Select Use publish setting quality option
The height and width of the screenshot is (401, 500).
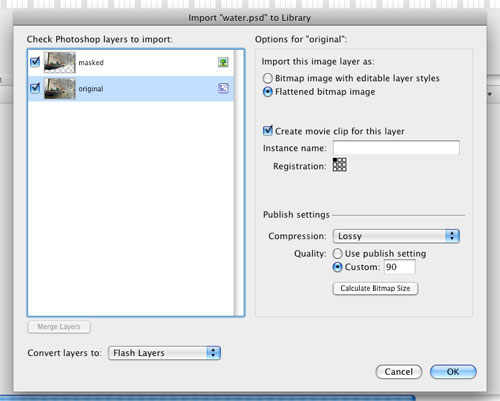[x=337, y=254]
